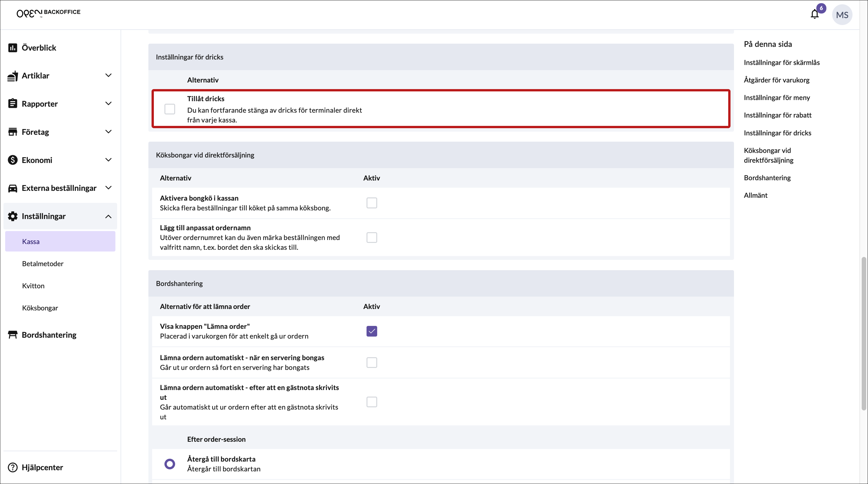This screenshot has width=868, height=484.
Task: Uncheck Visa knappen "Lämna order"
Action: coord(371,331)
